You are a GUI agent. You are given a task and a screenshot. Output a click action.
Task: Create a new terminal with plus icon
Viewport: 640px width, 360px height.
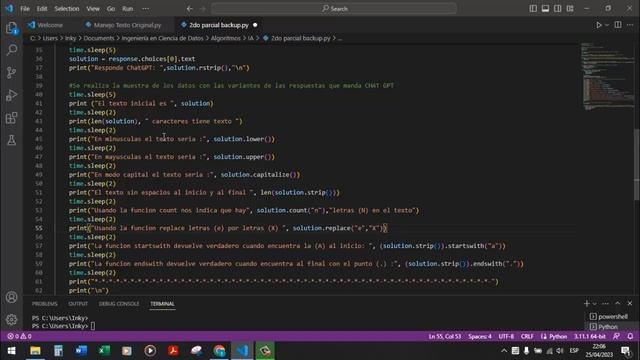(587, 304)
